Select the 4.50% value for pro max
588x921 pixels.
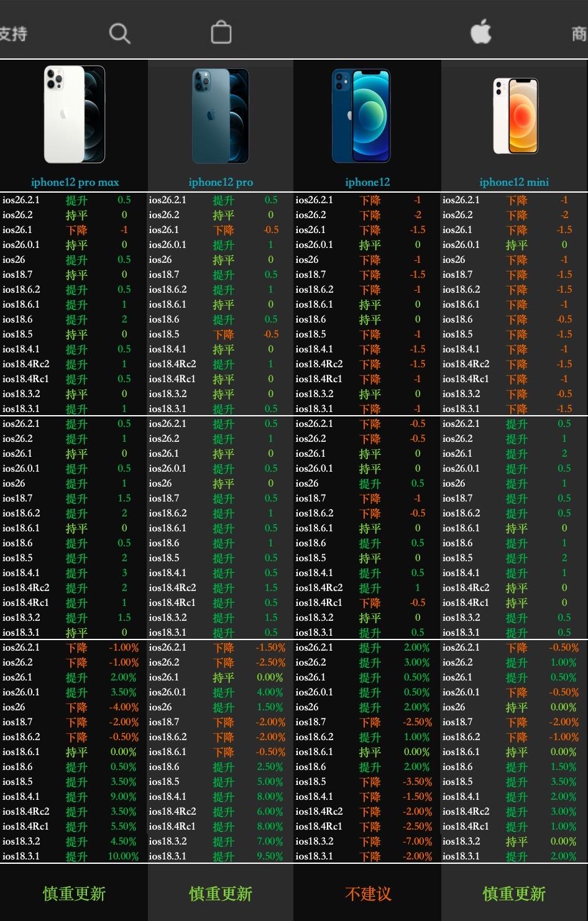[x=123, y=841]
